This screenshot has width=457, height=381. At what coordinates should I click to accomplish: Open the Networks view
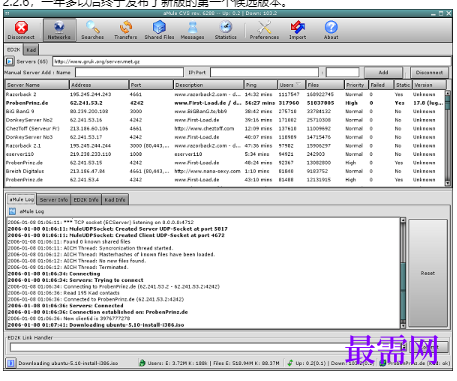(x=59, y=30)
